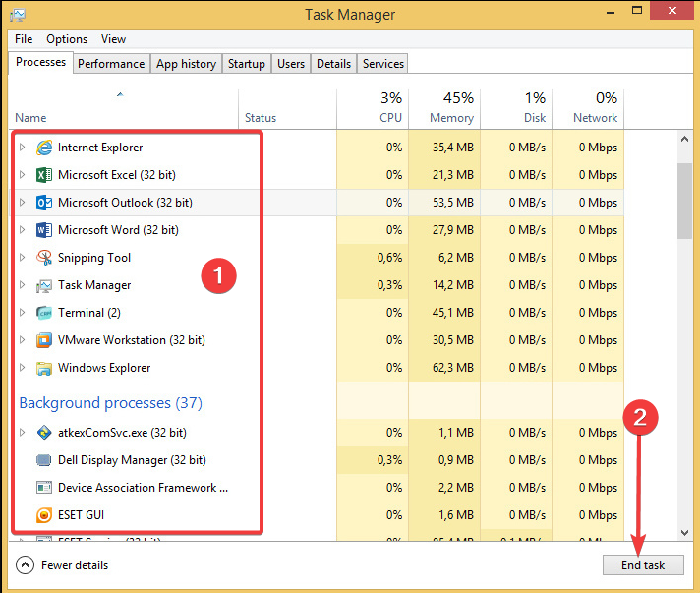The width and height of the screenshot is (700, 593).
Task: Expand the Snipping Tool process group
Action: click(x=22, y=258)
